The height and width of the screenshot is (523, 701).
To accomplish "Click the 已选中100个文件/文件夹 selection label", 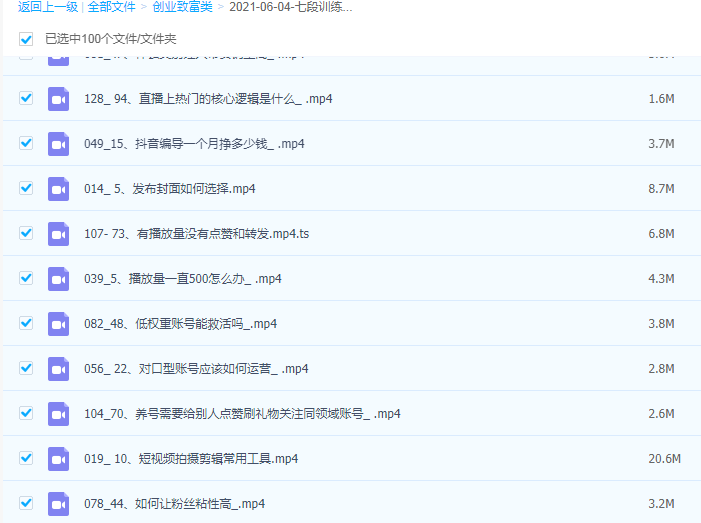I will pos(111,39).
